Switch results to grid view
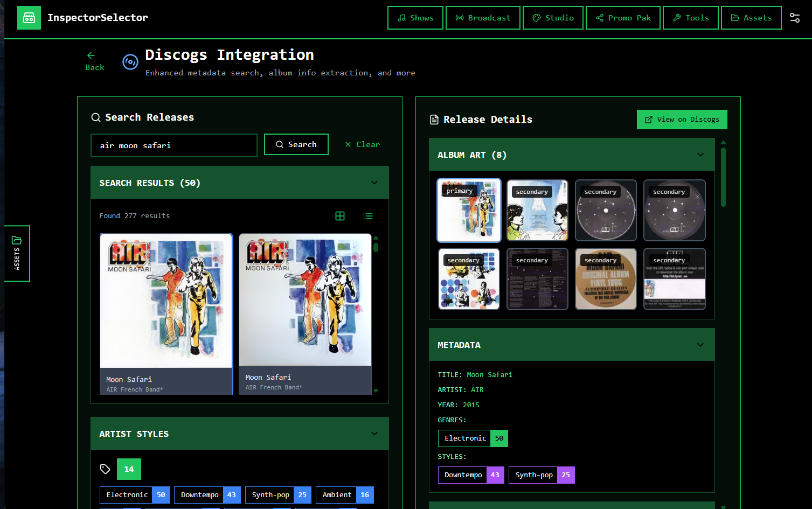Image resolution: width=812 pixels, height=509 pixels. pyautogui.click(x=340, y=216)
